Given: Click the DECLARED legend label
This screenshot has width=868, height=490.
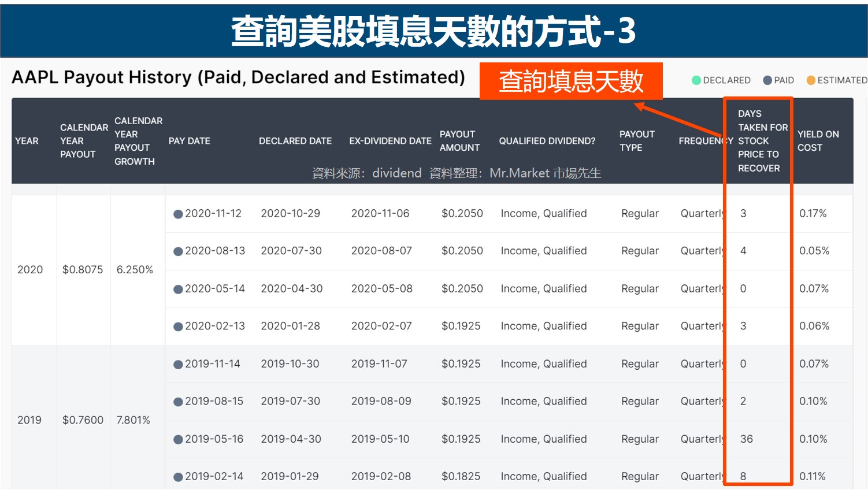Looking at the screenshot, I should [726, 80].
